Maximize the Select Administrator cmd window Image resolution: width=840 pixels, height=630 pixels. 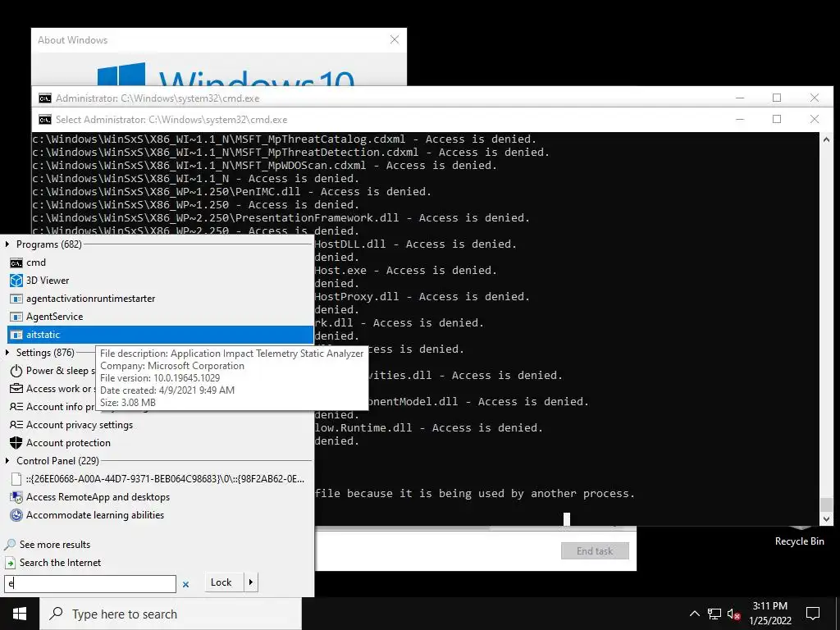click(777, 119)
